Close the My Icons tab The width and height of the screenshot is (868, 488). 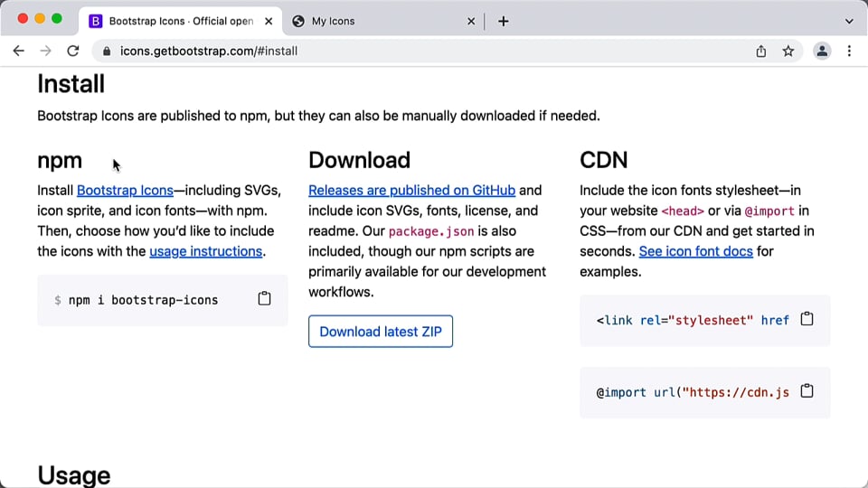pyautogui.click(x=471, y=21)
